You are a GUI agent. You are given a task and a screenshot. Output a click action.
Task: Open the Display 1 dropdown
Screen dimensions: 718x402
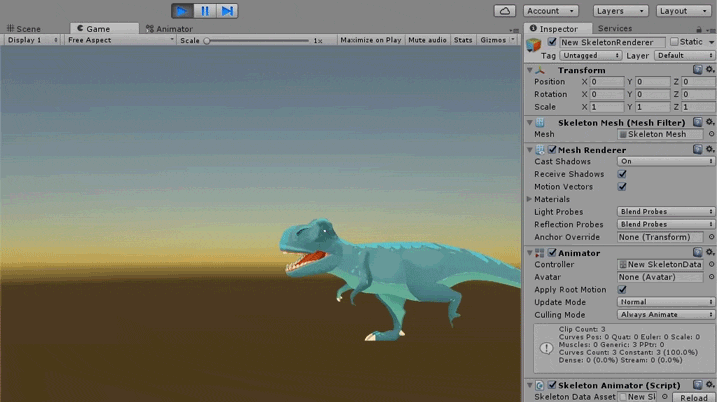(x=32, y=40)
